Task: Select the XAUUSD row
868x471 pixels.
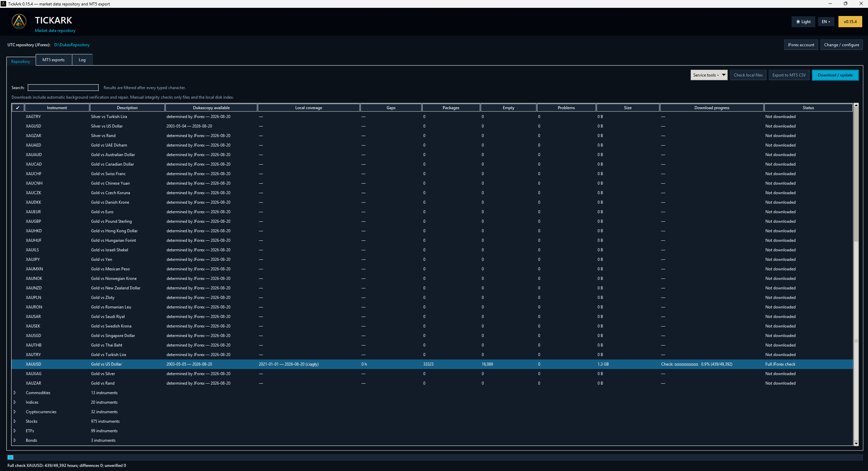Action: click(x=432, y=364)
